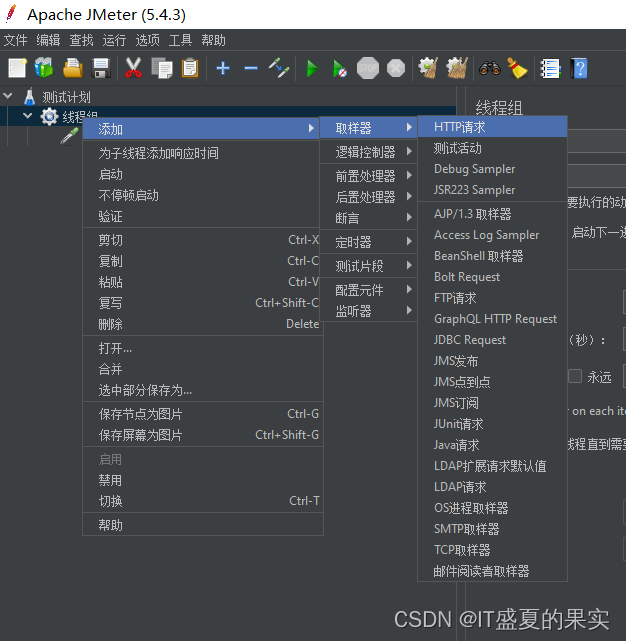The height and width of the screenshot is (641, 626).
Task: Open the 查找 menu
Action: [81, 40]
